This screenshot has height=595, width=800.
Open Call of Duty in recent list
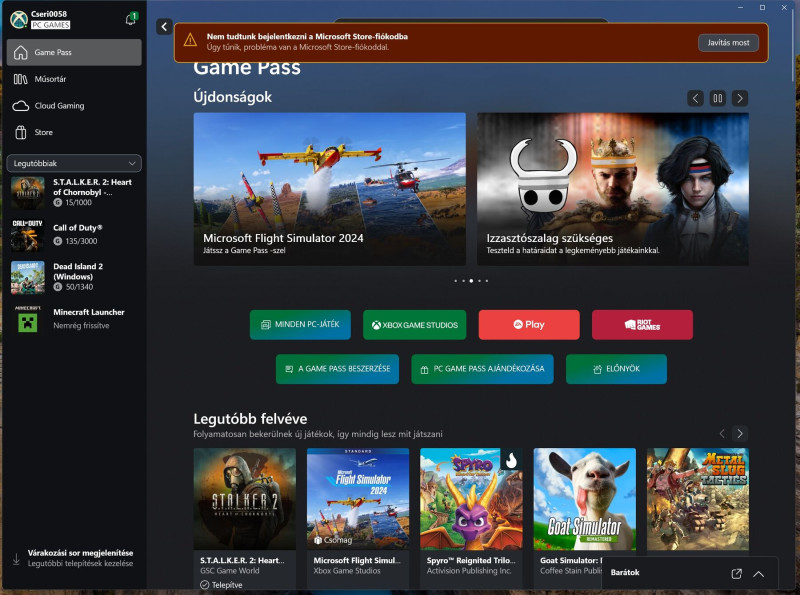(74, 235)
